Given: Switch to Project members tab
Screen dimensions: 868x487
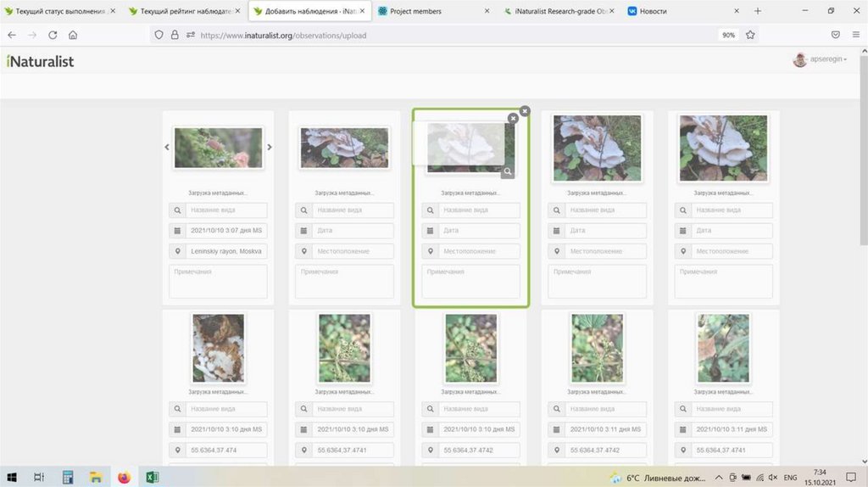Looking at the screenshot, I should (x=433, y=11).
